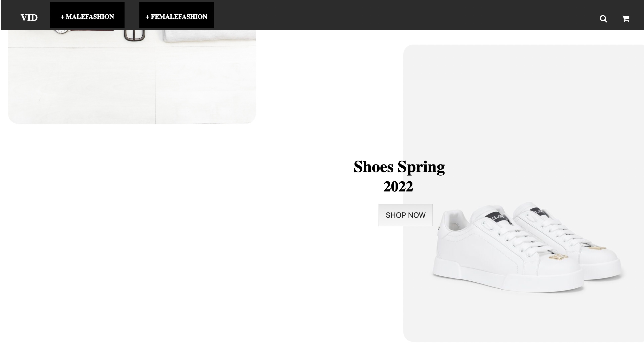Click the accessories flat-lay image
The height and width of the screenshot is (349, 644).
pyautogui.click(x=132, y=77)
